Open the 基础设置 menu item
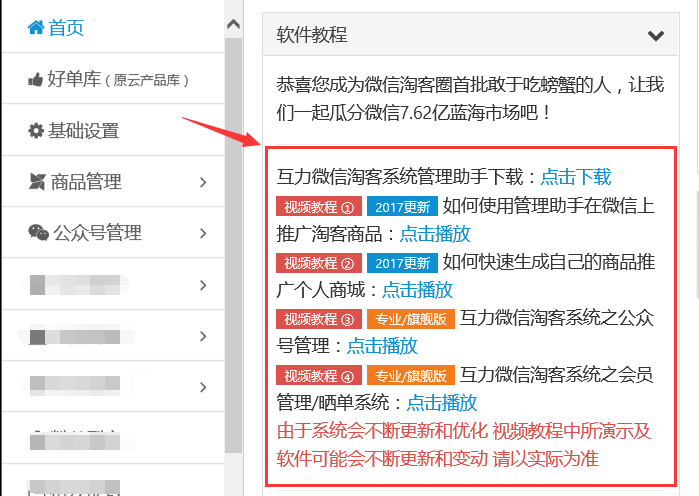Viewport: 699px width, 496px height. [x=113, y=131]
